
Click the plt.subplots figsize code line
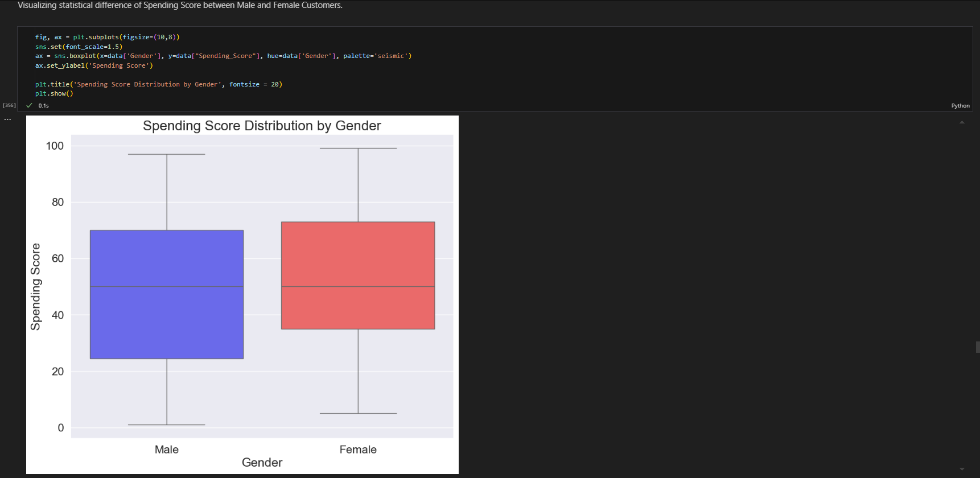107,37
